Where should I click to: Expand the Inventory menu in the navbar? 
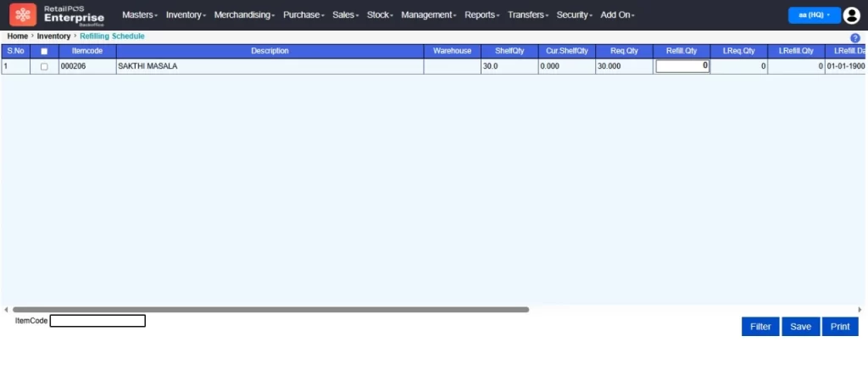tap(186, 15)
